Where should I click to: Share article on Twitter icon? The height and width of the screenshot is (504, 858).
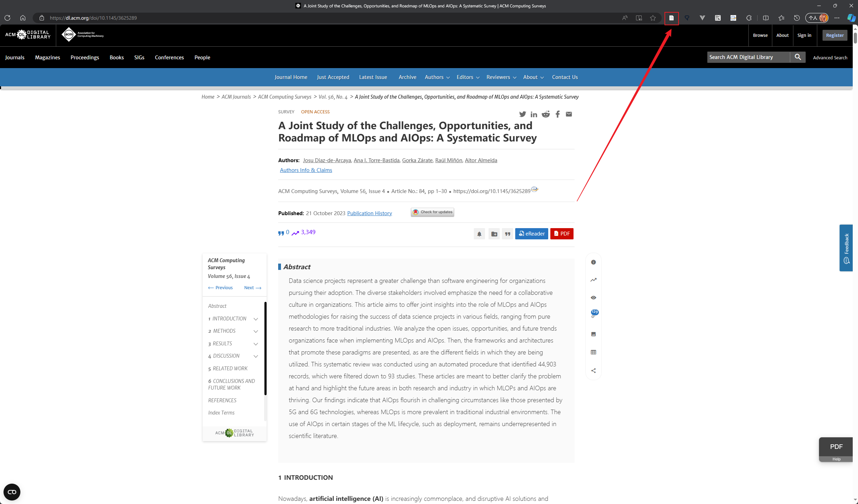pyautogui.click(x=522, y=114)
